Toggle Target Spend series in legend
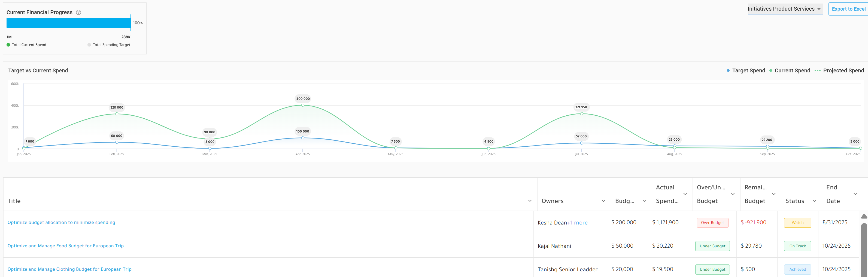 [746, 71]
